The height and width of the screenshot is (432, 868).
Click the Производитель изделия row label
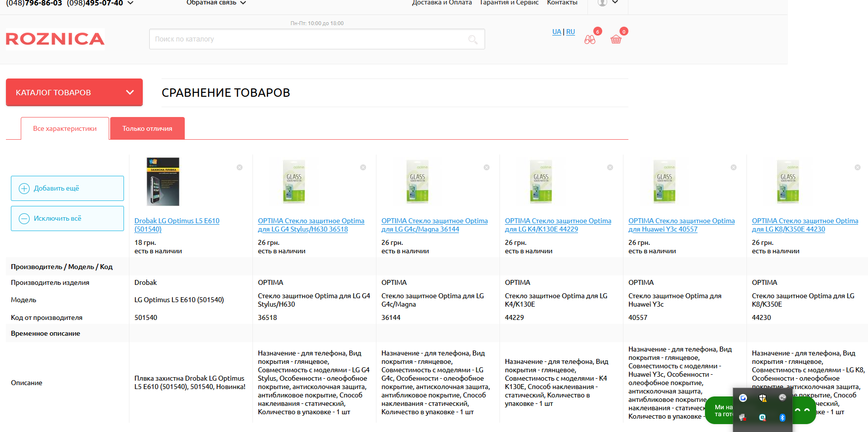click(x=50, y=282)
